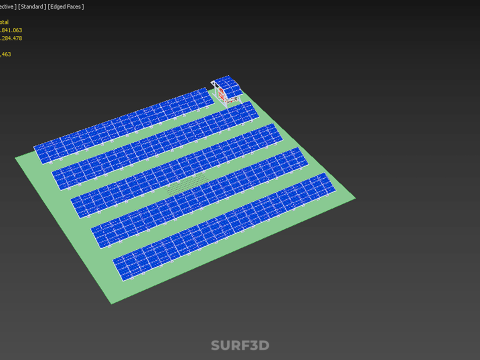Select the topmost row of solar panels
The height and width of the screenshot is (360, 480).
(124, 126)
